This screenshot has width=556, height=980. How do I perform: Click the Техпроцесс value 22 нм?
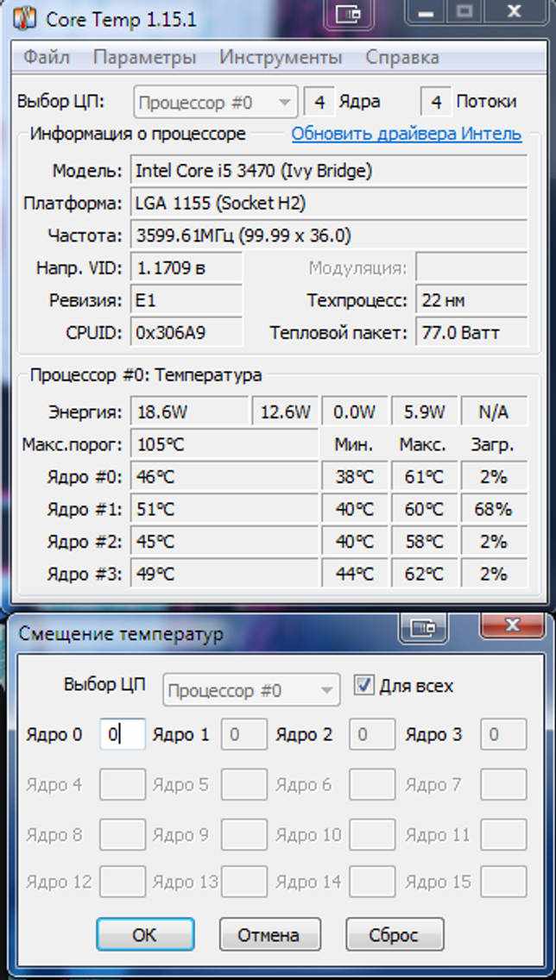[x=471, y=300]
